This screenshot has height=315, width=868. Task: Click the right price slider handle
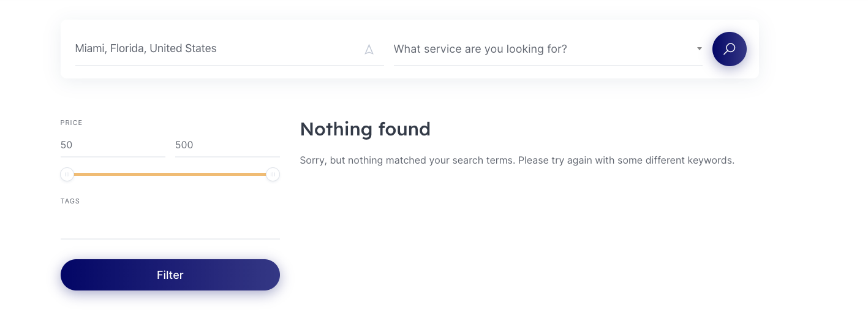(x=273, y=175)
